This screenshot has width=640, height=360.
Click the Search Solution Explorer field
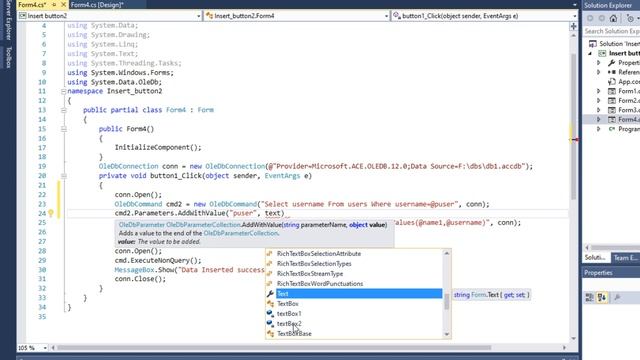(x=611, y=31)
